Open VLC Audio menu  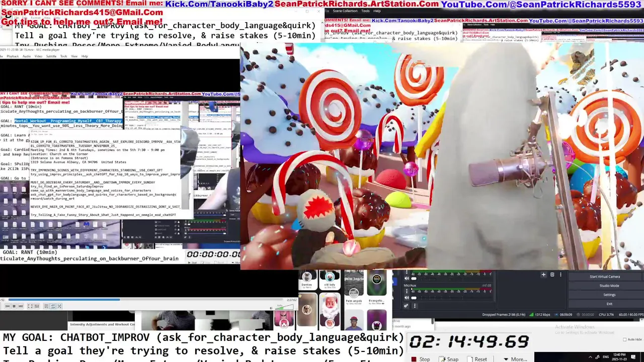point(27,56)
